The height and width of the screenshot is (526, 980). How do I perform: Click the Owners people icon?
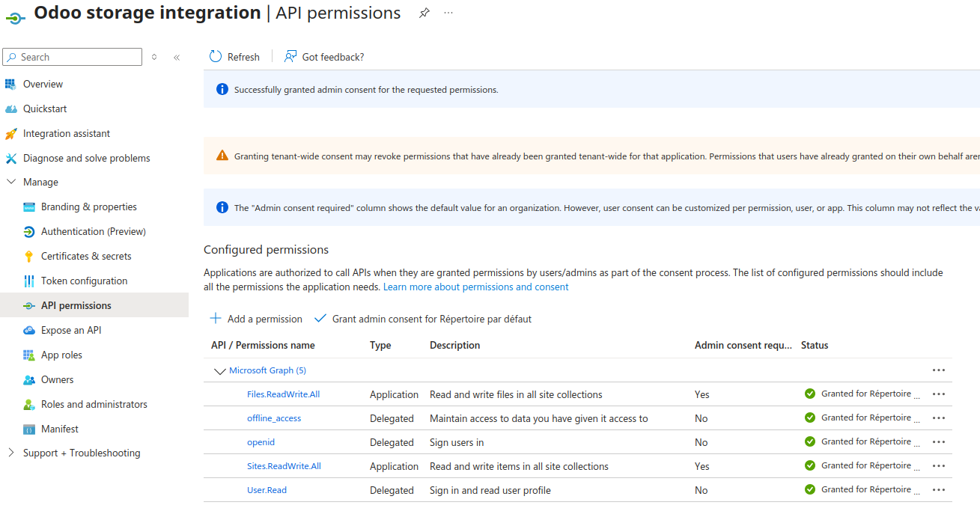[29, 379]
